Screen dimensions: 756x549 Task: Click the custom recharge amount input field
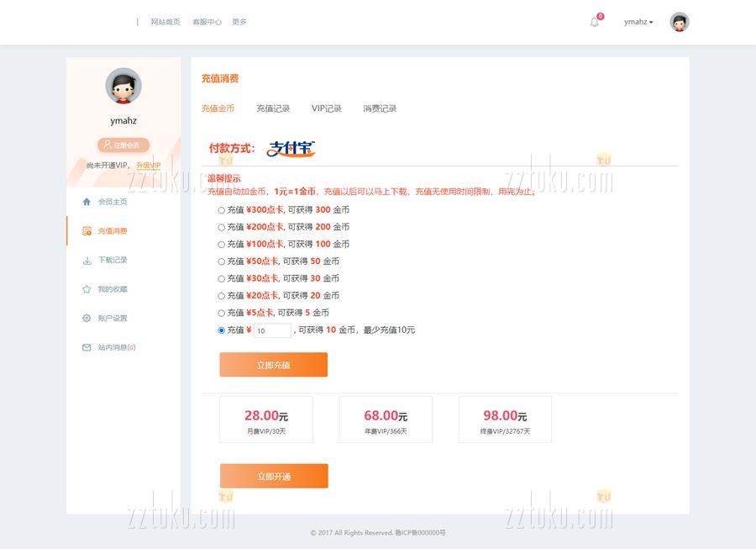coord(272,331)
